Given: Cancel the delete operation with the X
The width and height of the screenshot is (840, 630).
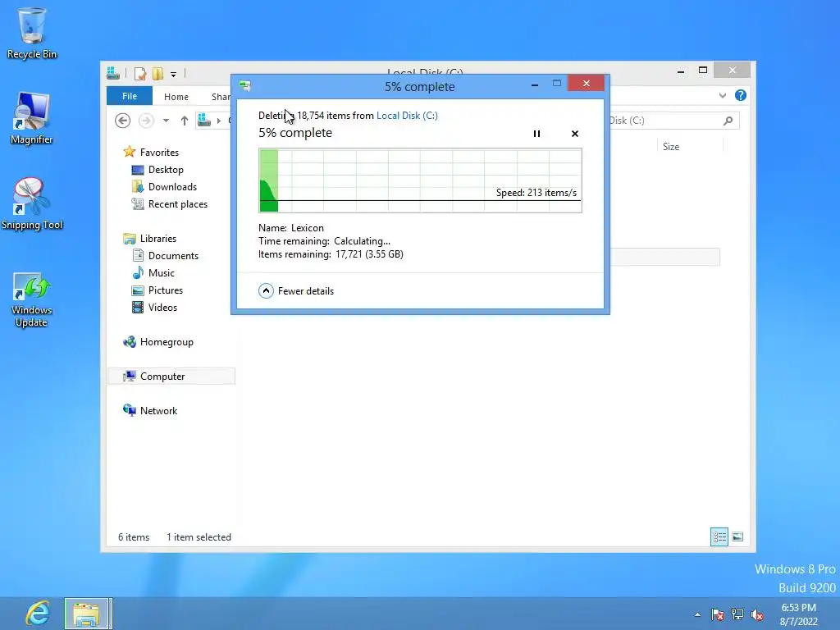Looking at the screenshot, I should coord(575,134).
